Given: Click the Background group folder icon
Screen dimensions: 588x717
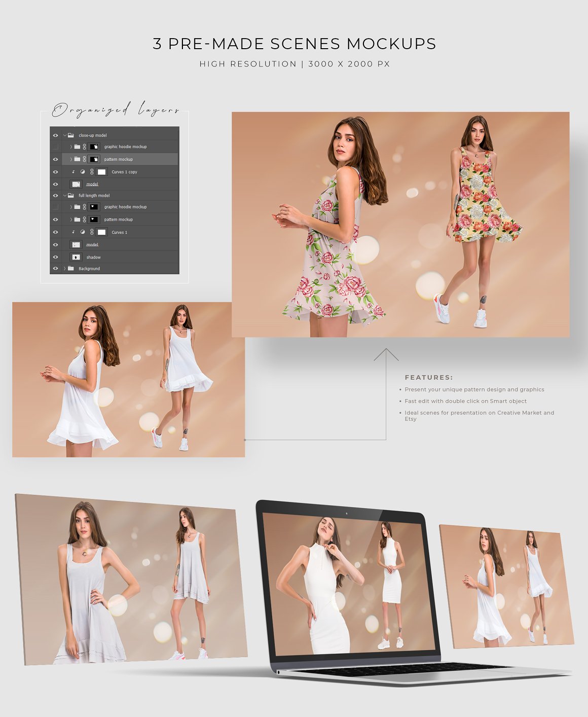Looking at the screenshot, I should pos(71,269).
